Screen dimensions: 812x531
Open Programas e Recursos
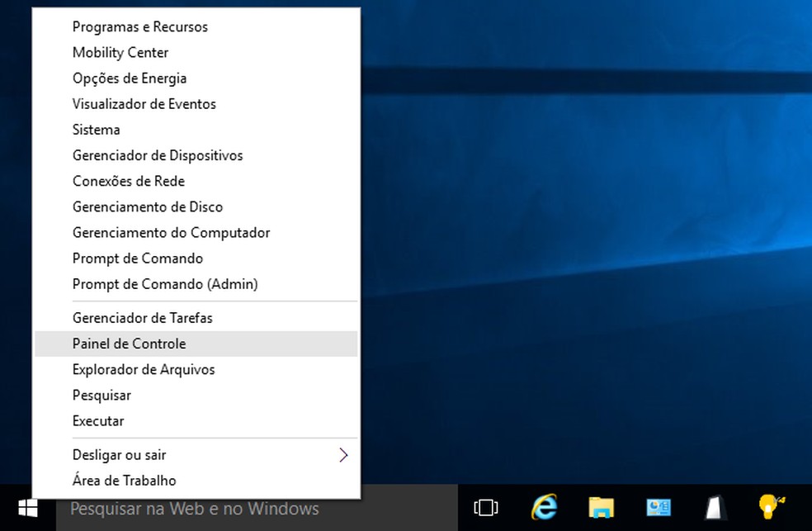point(140,26)
